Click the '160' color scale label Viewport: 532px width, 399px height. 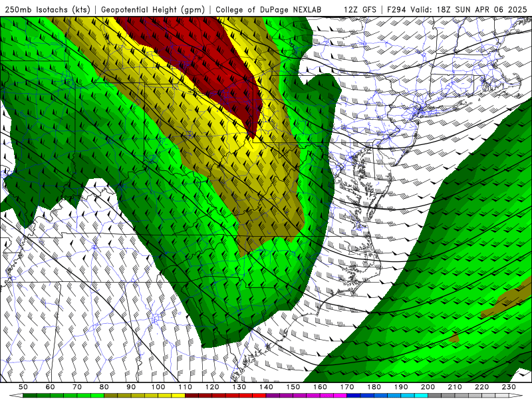(x=320, y=387)
